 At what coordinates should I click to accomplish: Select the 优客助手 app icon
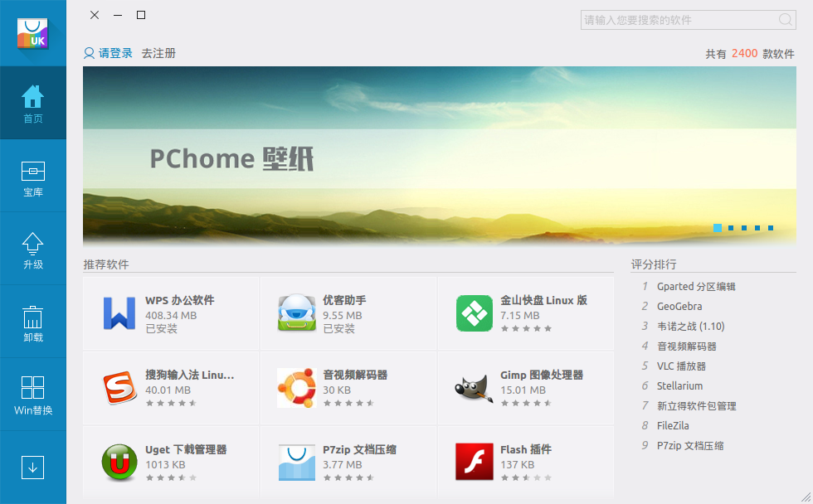(x=297, y=313)
